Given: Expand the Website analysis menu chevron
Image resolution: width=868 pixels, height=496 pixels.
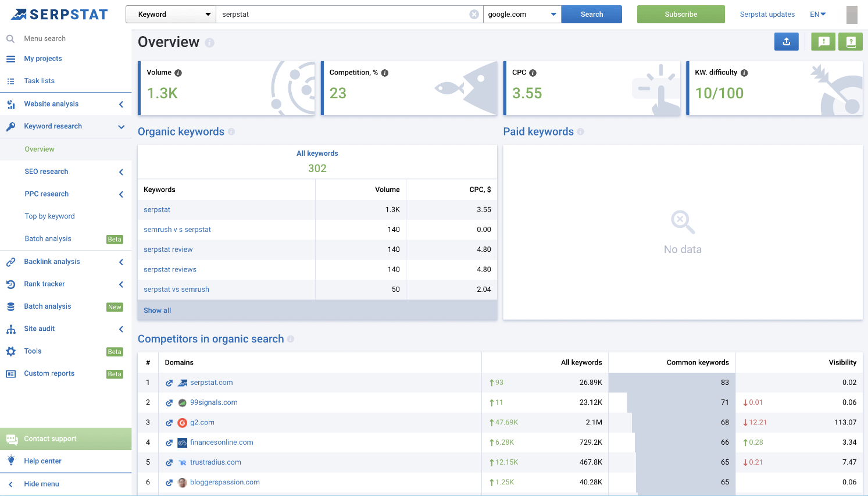Looking at the screenshot, I should (x=121, y=105).
